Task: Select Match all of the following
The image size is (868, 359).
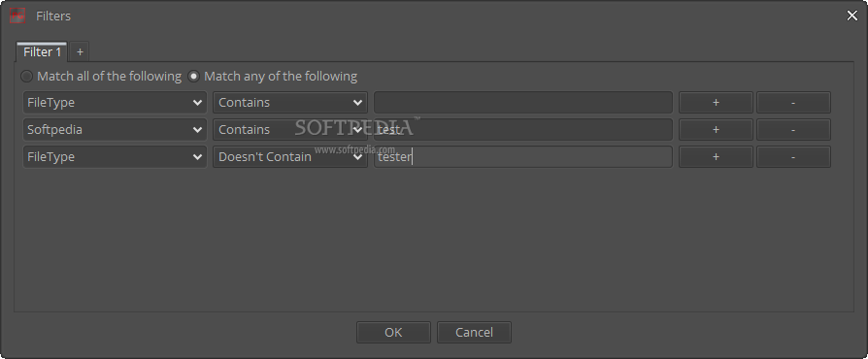Action: coord(26,76)
